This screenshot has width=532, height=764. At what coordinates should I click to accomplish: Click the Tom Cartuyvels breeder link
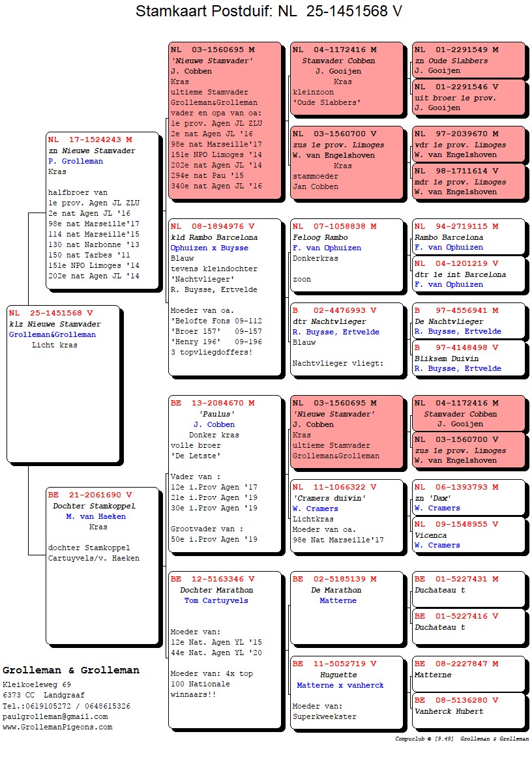[x=216, y=600]
